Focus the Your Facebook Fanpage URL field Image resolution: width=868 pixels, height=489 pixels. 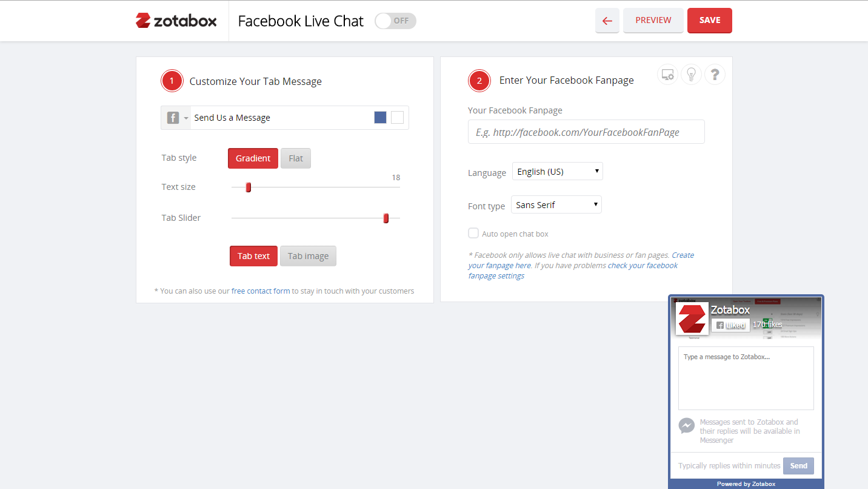pos(586,132)
